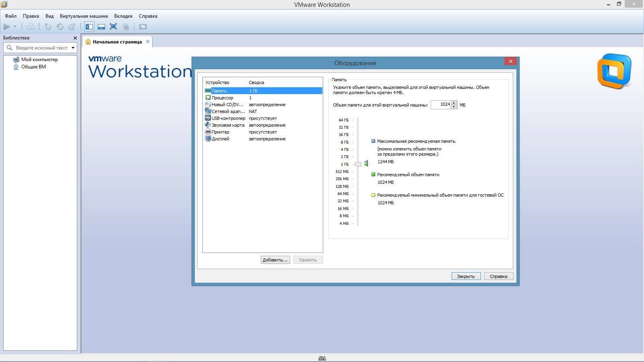The height and width of the screenshot is (362, 644).
Task: Click the 1244 МБ maximum memory value
Action: [x=386, y=162]
